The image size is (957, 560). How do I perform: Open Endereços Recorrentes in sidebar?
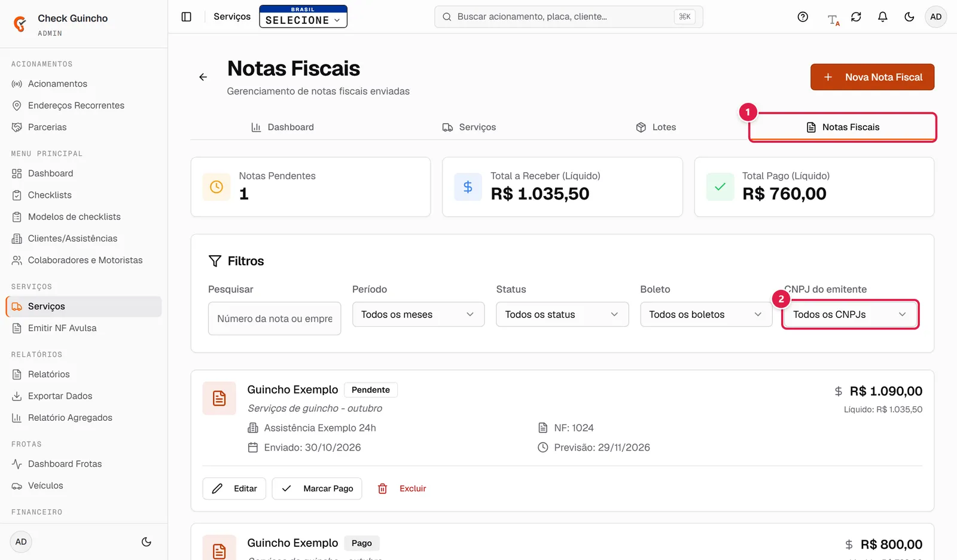[84, 105]
